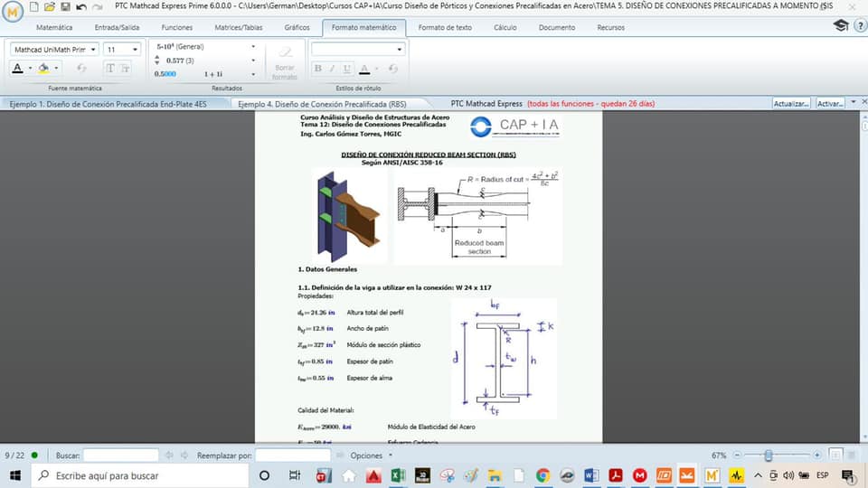This screenshot has height=488, width=868.
Task: Click the label style font color icon
Action: point(364,68)
